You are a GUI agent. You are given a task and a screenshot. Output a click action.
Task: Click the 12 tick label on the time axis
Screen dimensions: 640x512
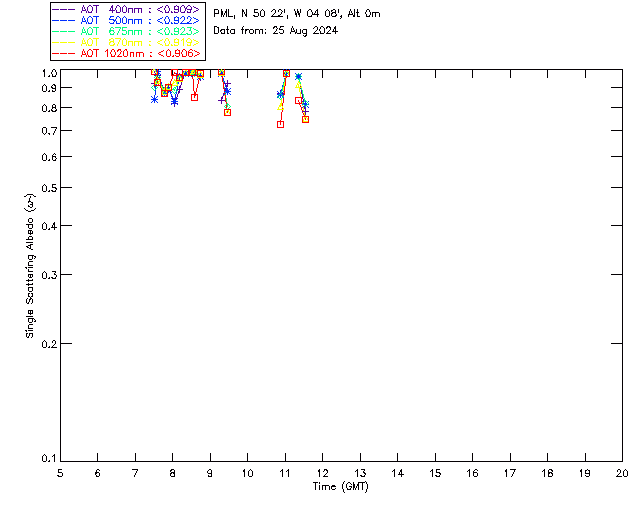(322, 474)
